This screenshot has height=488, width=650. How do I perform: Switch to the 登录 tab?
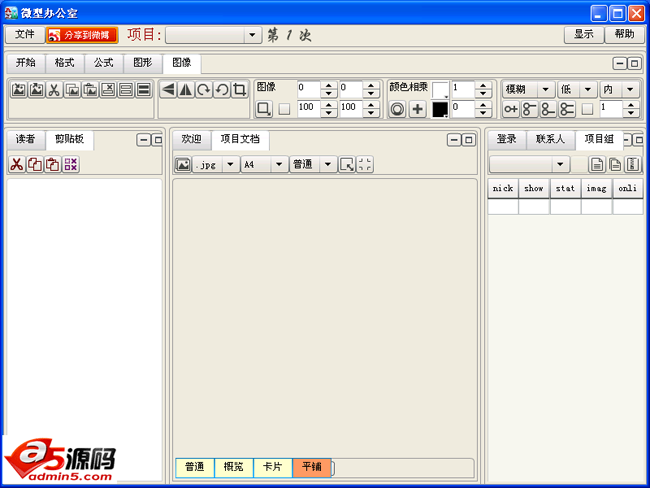pyautogui.click(x=507, y=139)
